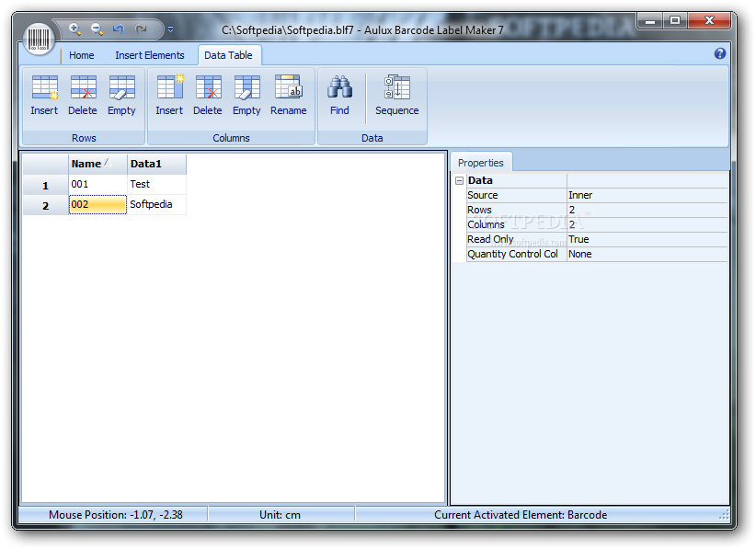The width and height of the screenshot is (756, 549).
Task: Select the Source property label
Action: point(516,195)
